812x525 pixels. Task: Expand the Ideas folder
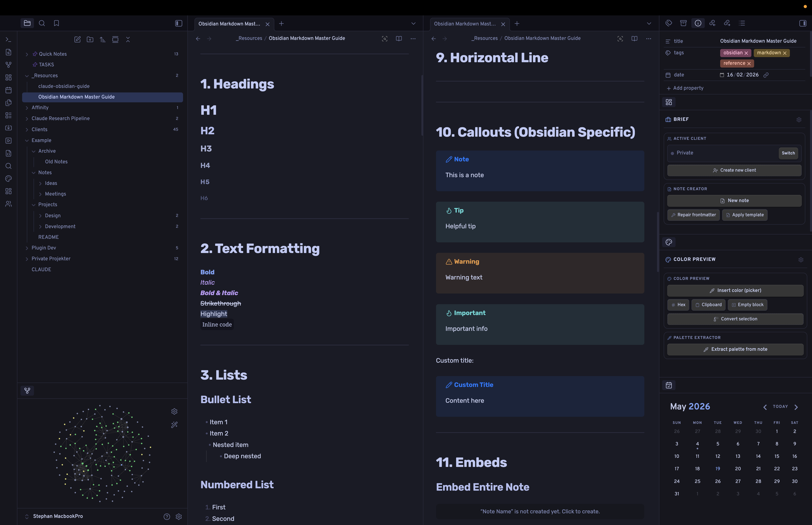point(40,183)
